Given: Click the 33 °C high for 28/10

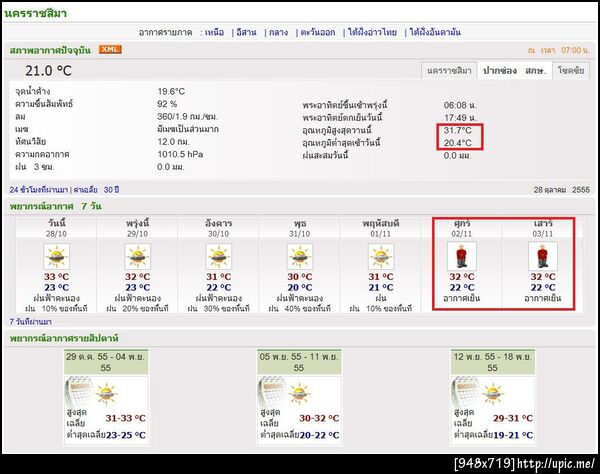Looking at the screenshot, I should point(57,277).
